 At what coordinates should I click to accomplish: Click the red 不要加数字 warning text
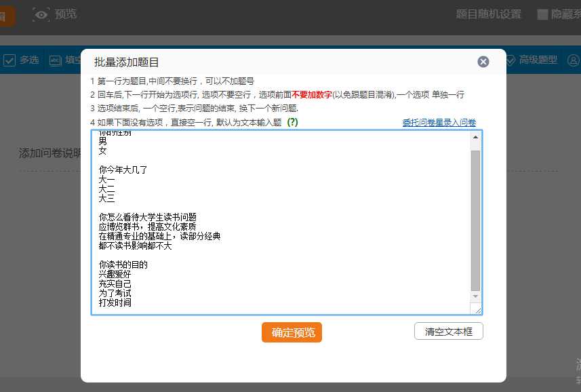312,94
